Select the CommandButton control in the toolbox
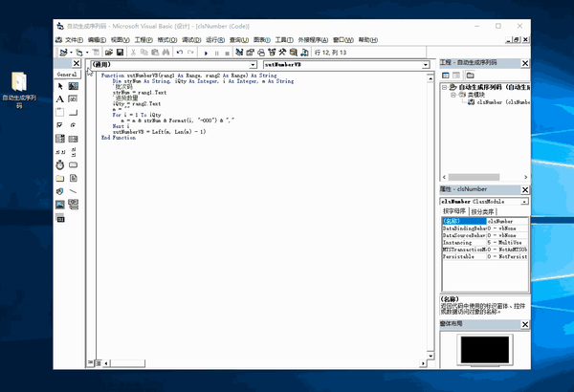Viewport: 574px width, 392px height. tap(74, 113)
